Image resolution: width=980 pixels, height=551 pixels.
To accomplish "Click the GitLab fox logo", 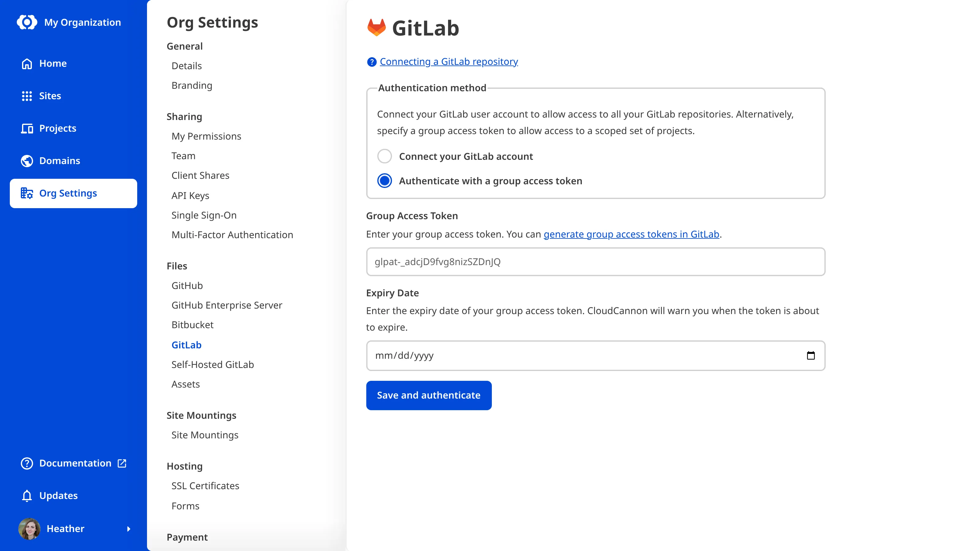I will coord(376,27).
